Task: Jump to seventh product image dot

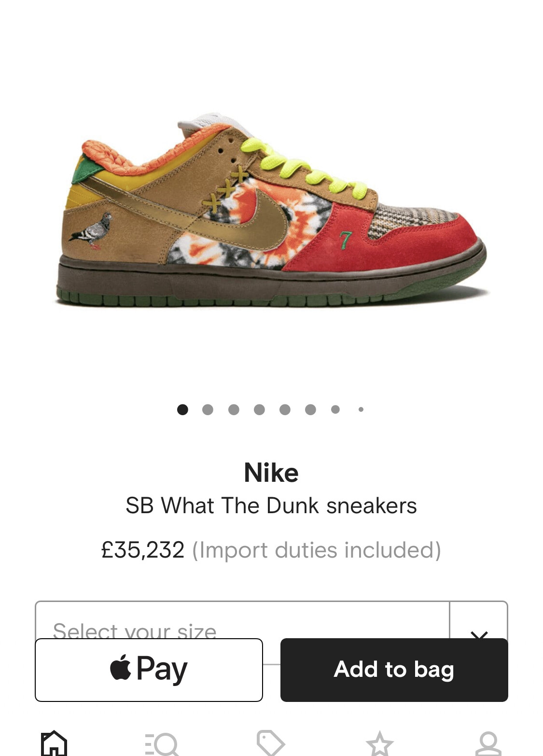Action: coord(335,409)
